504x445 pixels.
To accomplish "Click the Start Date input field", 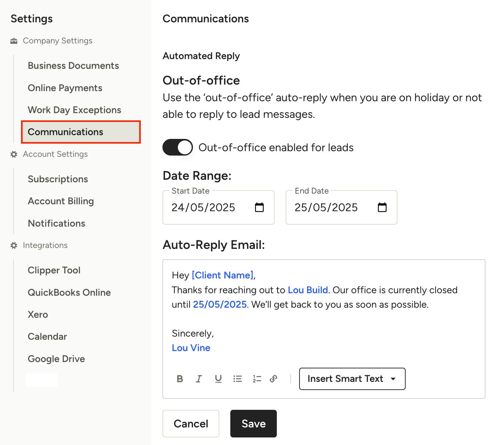I will 218,207.
